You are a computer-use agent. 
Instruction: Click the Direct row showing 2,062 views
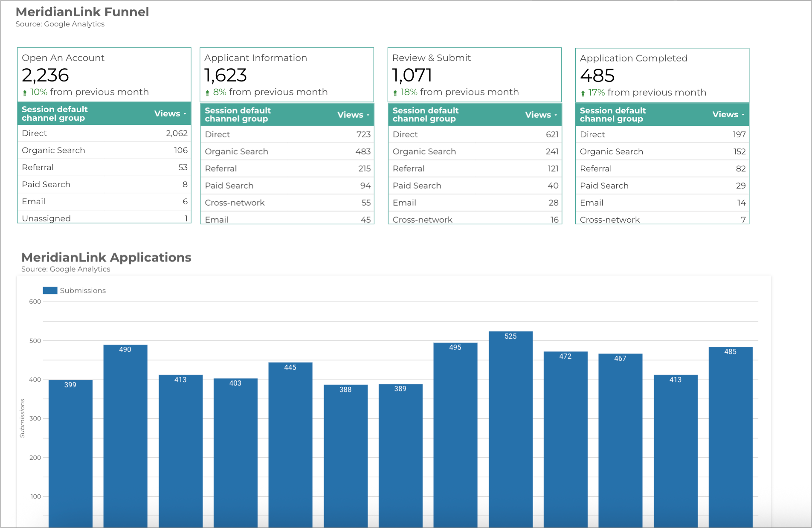(104, 133)
